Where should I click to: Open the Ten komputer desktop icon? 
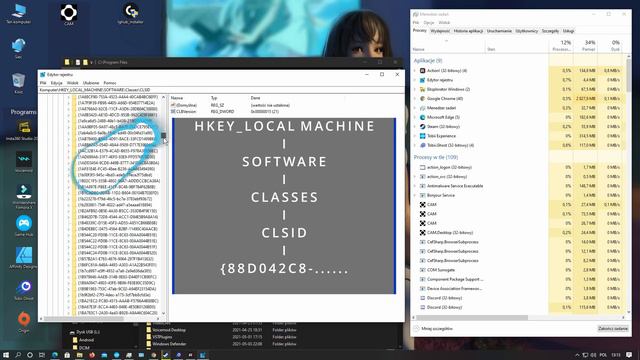18,12
